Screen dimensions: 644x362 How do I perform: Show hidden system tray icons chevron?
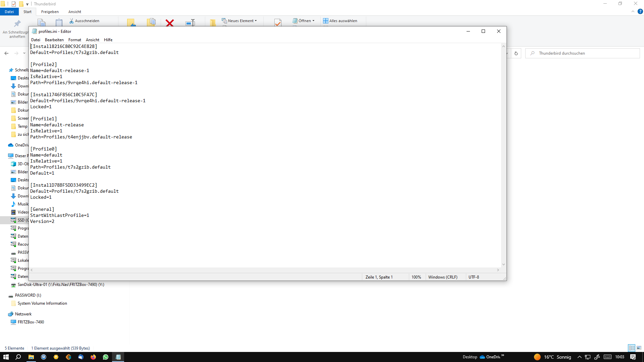(579, 357)
